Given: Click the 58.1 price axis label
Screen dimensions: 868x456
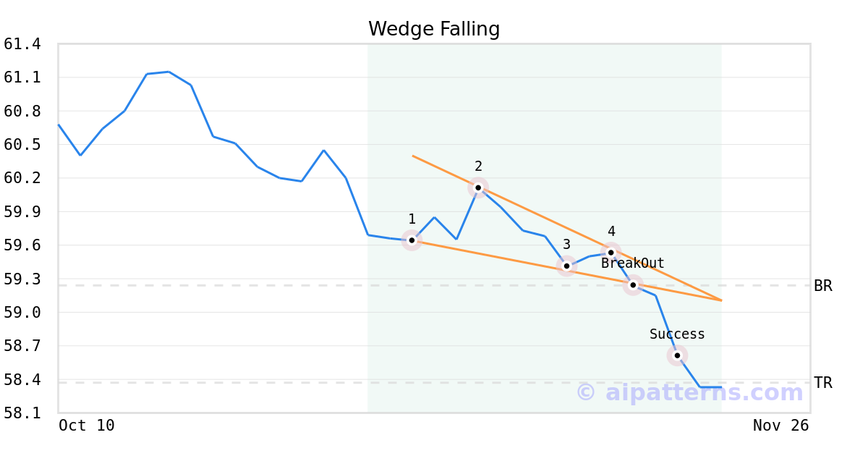Looking at the screenshot, I should (22, 413).
